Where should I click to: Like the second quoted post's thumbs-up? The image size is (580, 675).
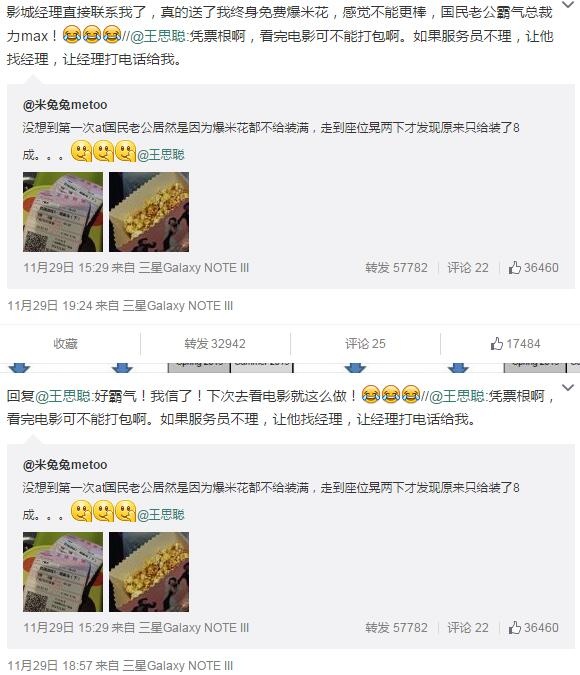pyautogui.click(x=533, y=628)
